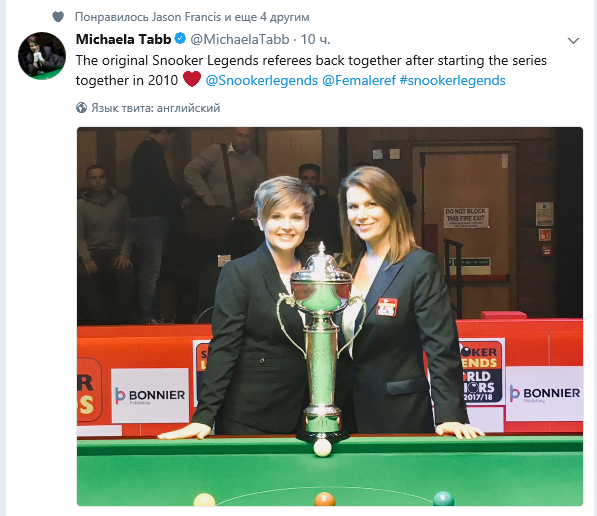Screen dimensions: 597x516
Task: Open the @MichaelaTabb handle link
Action: point(239,39)
